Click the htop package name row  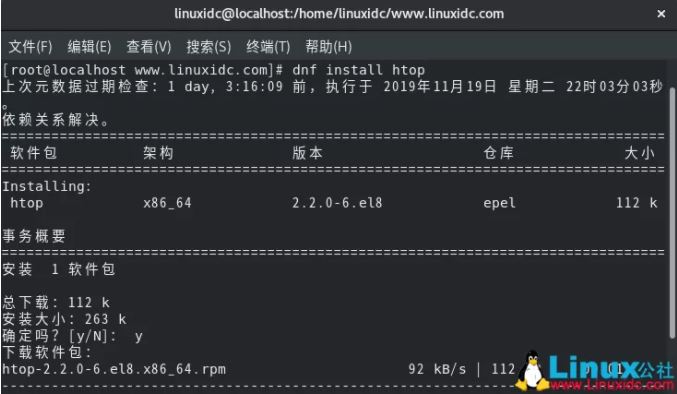pyautogui.click(x=330, y=203)
